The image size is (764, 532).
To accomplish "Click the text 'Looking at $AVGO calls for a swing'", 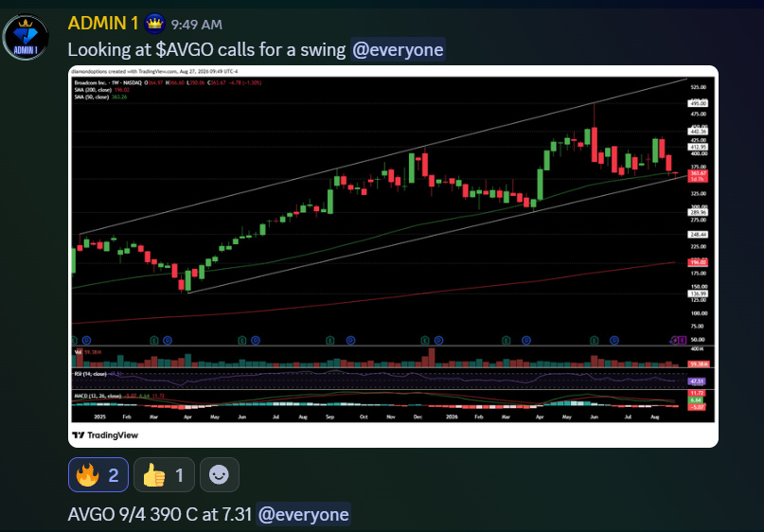I will (x=206, y=49).
